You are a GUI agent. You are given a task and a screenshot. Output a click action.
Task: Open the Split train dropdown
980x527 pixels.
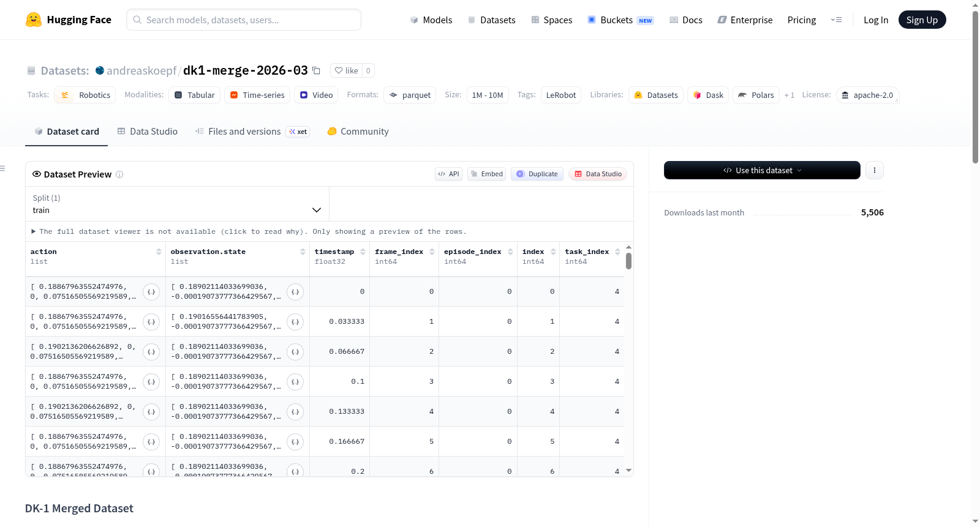[x=177, y=204]
